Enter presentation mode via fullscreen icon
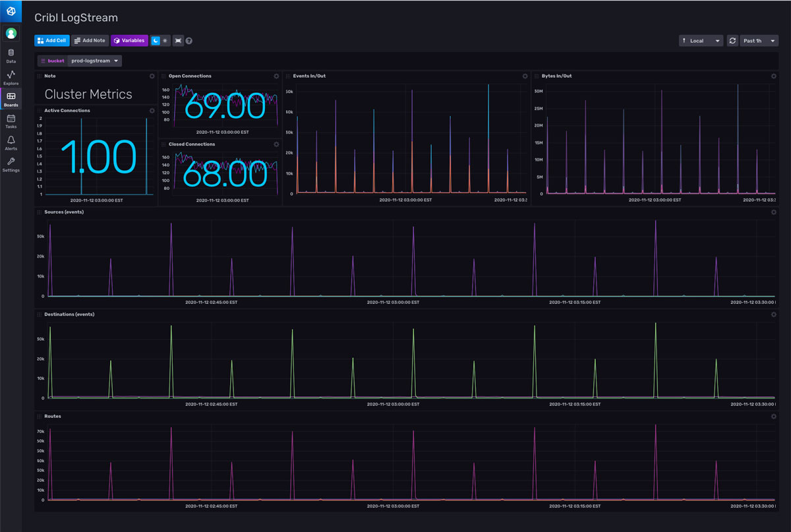Image resolution: width=791 pixels, height=532 pixels. [178, 41]
